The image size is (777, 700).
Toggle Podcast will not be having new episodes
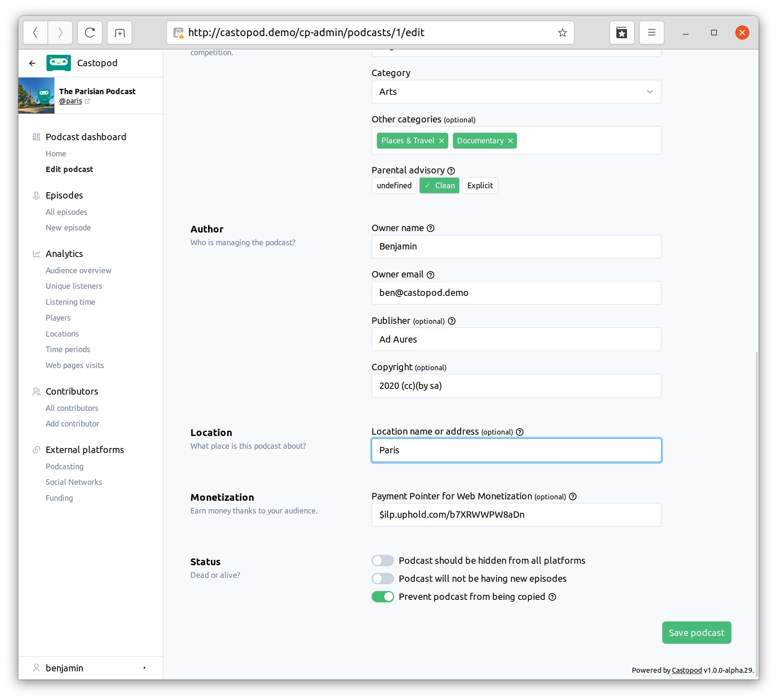click(383, 578)
